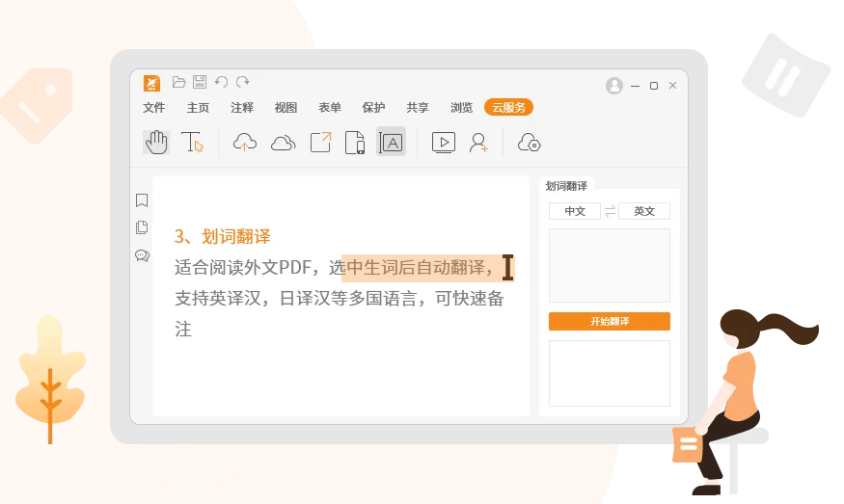Viewport: 844px width, 504px height.
Task: Switch to the 共享 tab
Action: click(418, 108)
